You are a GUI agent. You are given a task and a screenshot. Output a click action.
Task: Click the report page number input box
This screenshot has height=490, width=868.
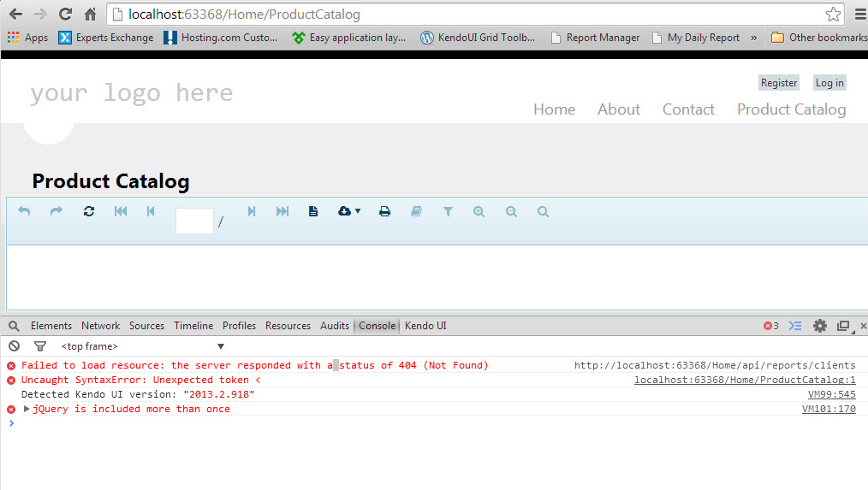(194, 221)
